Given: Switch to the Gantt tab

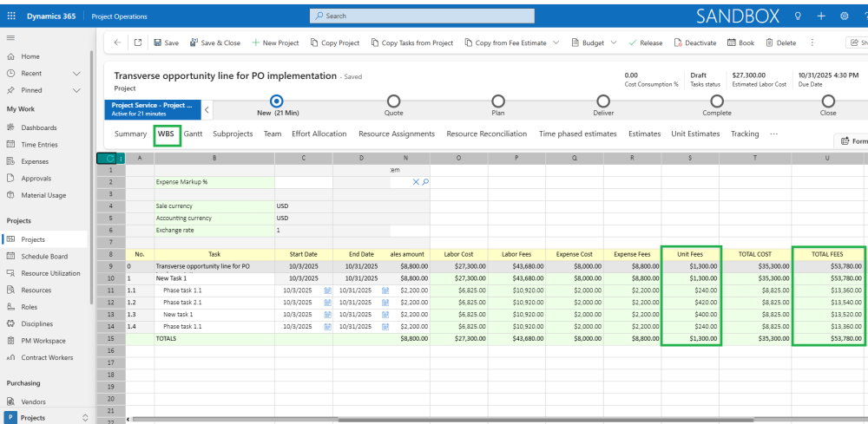Looking at the screenshot, I should pos(193,134).
